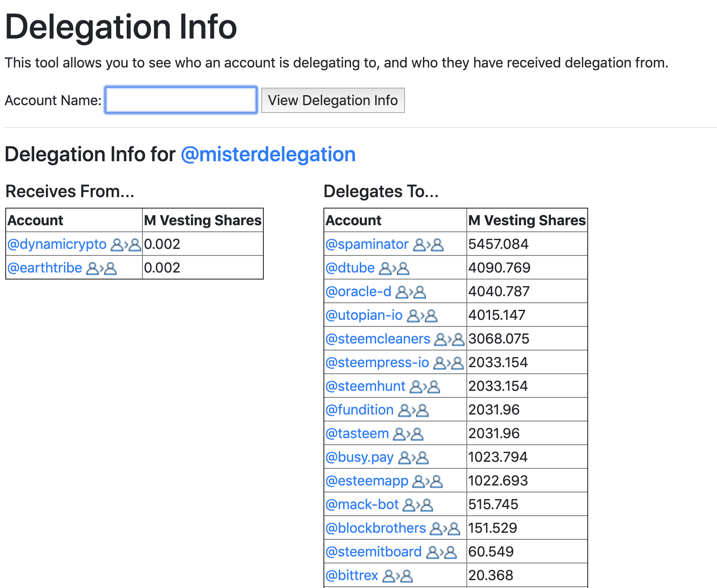717x588 pixels.
Task: Visit the @fundition link
Action: click(360, 410)
